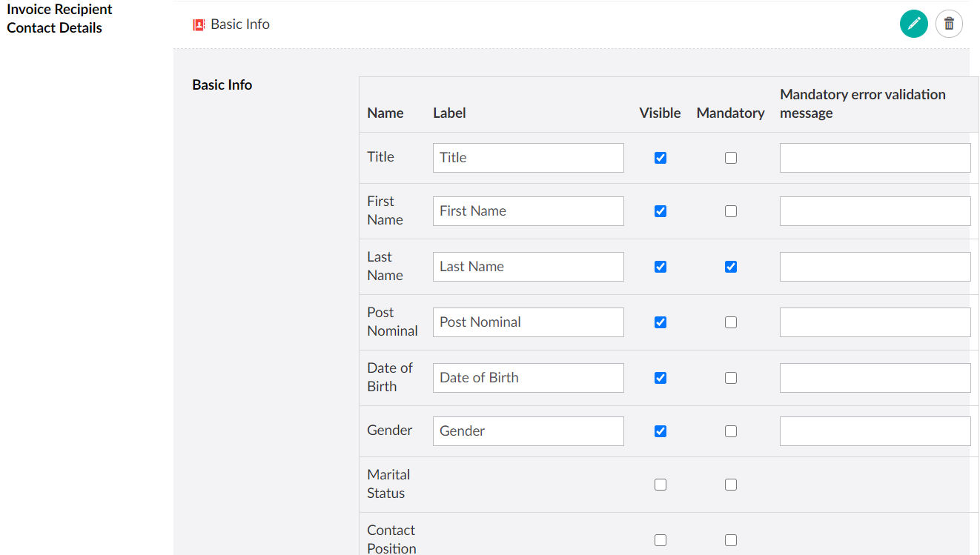
Task: Disable Visible for First Name
Action: 660,210
